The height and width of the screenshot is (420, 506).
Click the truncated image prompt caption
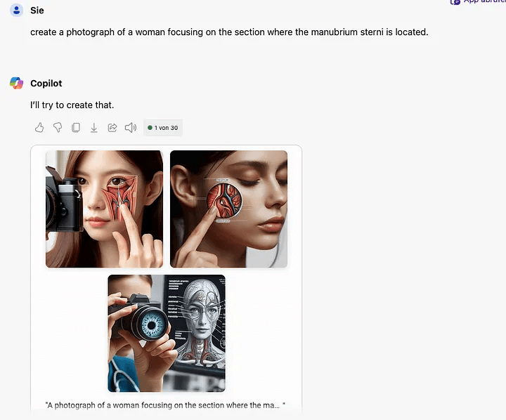pyautogui.click(x=164, y=405)
